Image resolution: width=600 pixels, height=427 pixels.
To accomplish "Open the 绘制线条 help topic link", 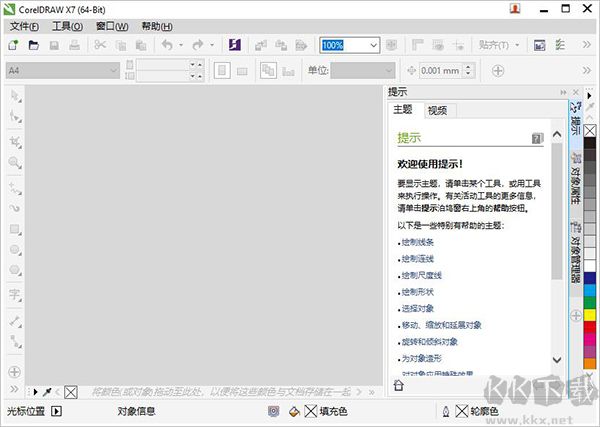I will (417, 242).
